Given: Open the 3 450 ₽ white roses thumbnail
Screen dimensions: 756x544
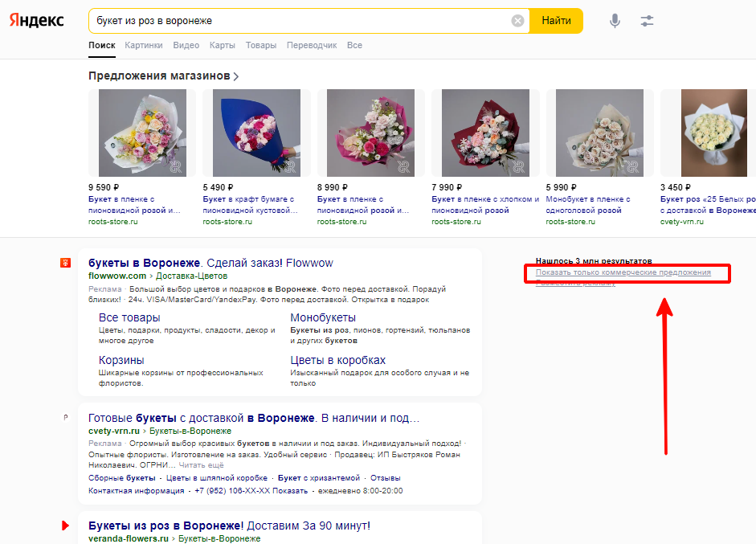Looking at the screenshot, I should (x=708, y=133).
